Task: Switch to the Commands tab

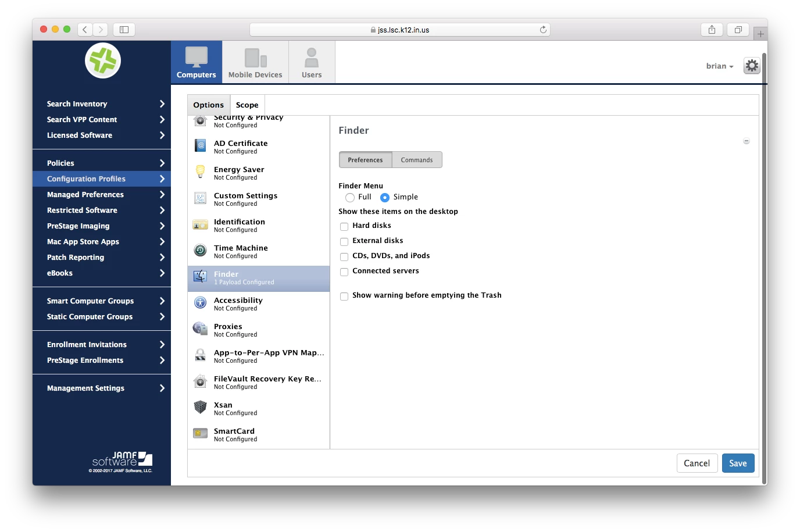Action: pyautogui.click(x=417, y=160)
